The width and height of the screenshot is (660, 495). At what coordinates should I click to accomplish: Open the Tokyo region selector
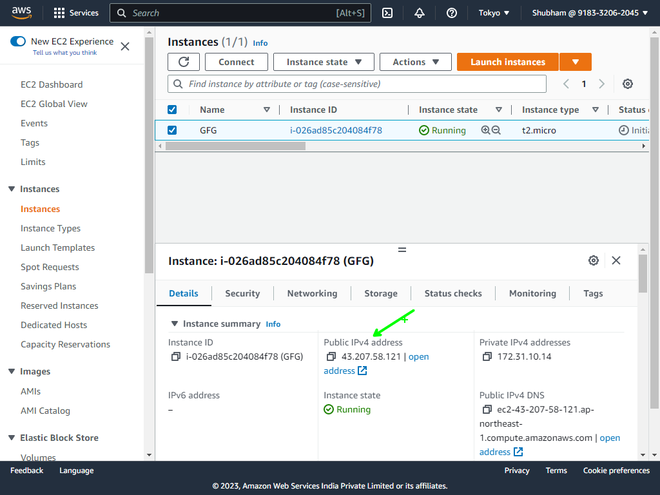point(494,13)
